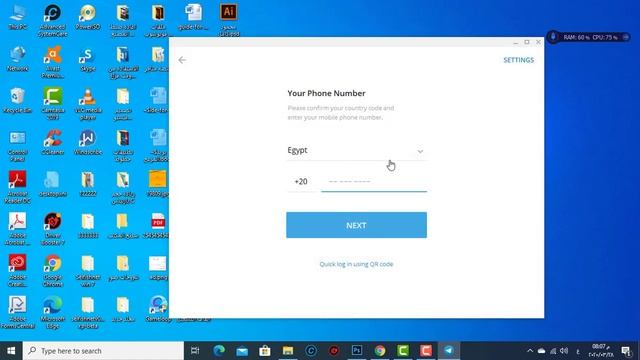Switch to Photoshop on the taskbar
640x360 pixels.
(357, 351)
